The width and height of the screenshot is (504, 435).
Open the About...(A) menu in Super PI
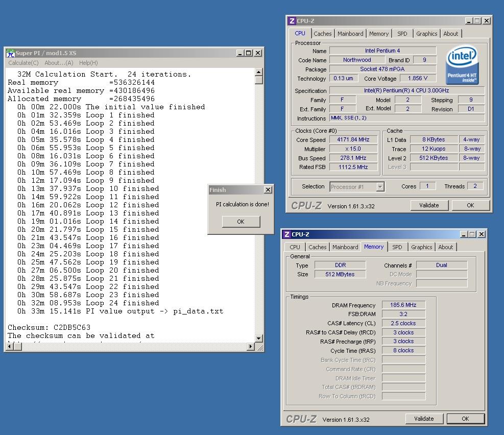coord(59,63)
